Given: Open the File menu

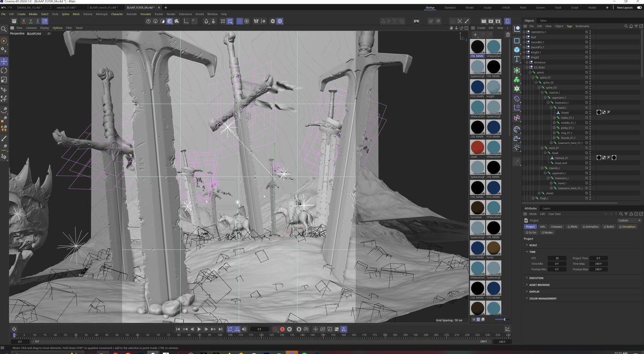Looking at the screenshot, I should click(3, 14).
